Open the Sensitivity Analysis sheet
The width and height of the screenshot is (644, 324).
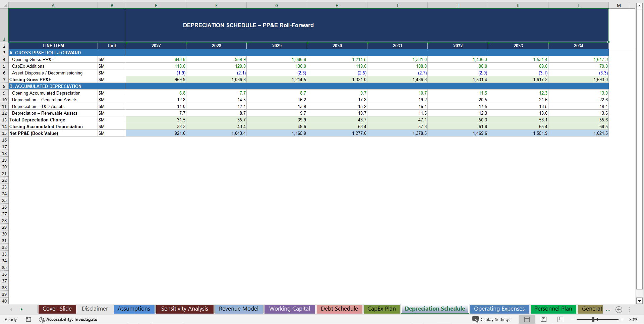[185, 309]
